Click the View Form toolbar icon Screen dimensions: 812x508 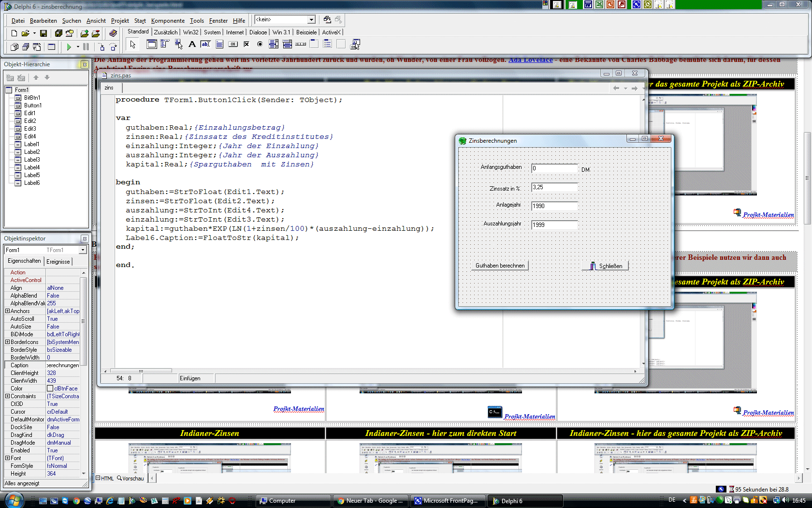(25, 47)
